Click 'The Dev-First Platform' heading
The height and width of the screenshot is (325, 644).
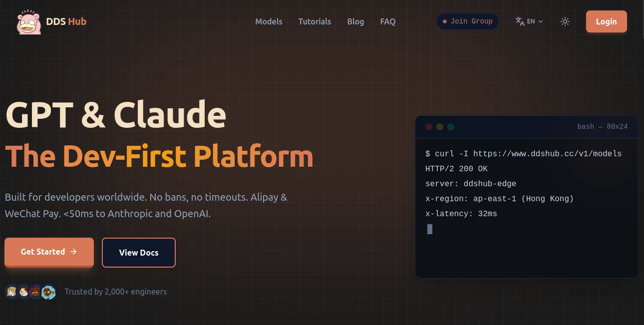(x=159, y=156)
